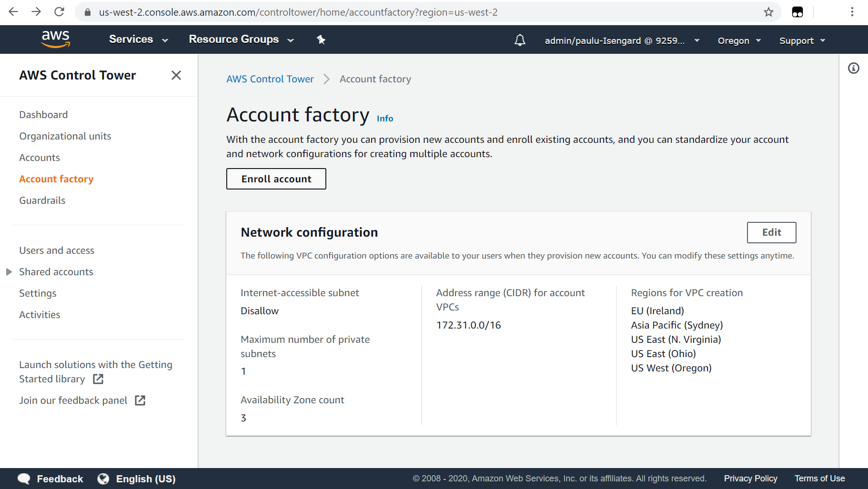Open the Services dropdown menu
This screenshot has height=489, width=868.
point(139,40)
